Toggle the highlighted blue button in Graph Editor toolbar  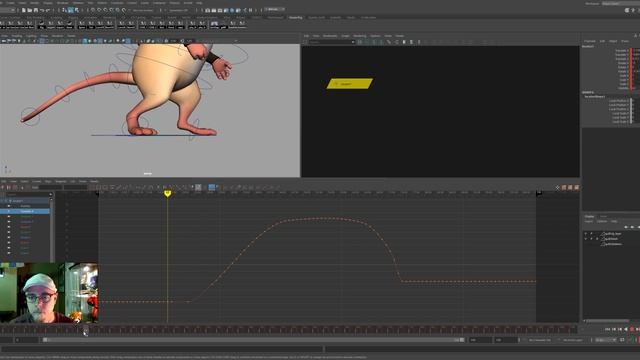click(x=212, y=187)
